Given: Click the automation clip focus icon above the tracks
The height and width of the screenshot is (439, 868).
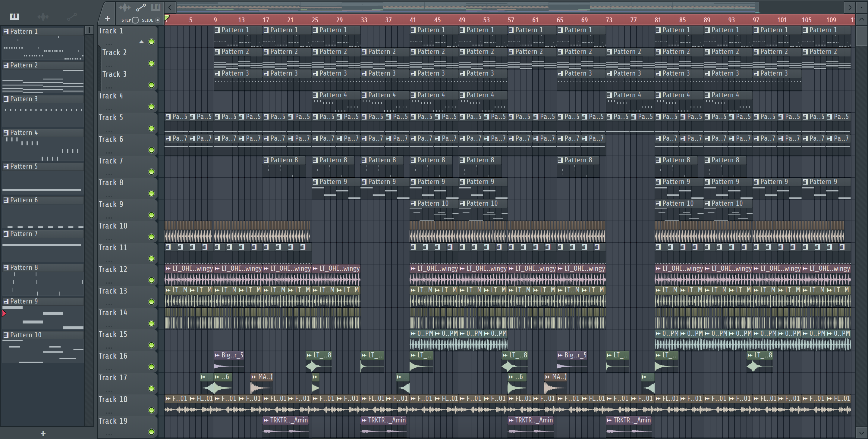Looking at the screenshot, I should pyautogui.click(x=140, y=7).
